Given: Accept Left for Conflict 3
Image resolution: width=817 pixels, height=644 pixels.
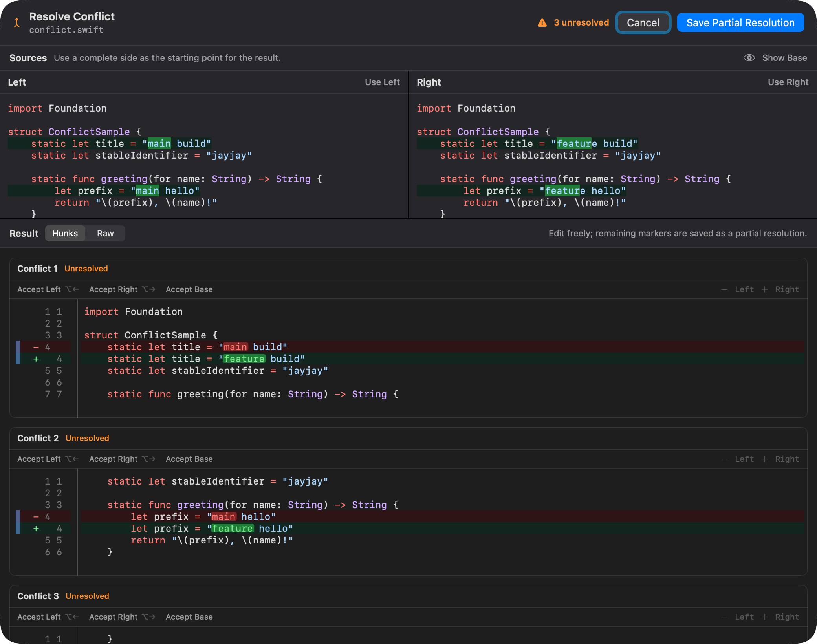Looking at the screenshot, I should tap(48, 617).
